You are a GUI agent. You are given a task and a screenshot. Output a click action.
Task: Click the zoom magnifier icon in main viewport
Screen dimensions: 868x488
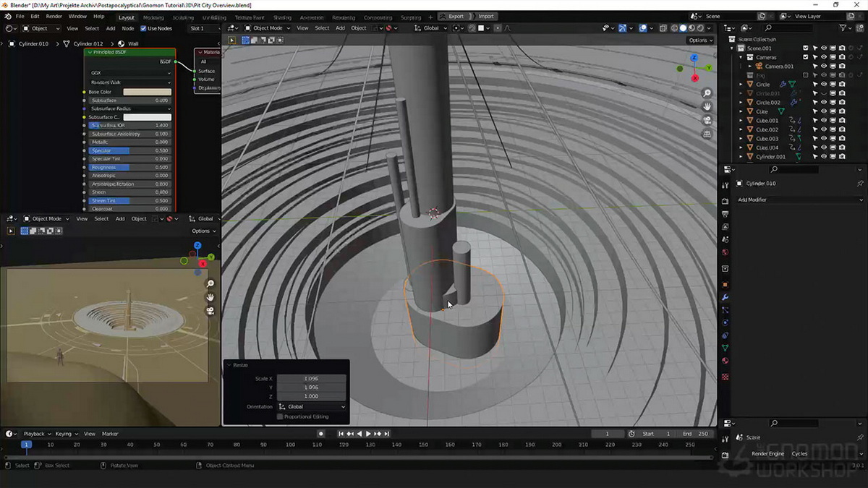(707, 93)
